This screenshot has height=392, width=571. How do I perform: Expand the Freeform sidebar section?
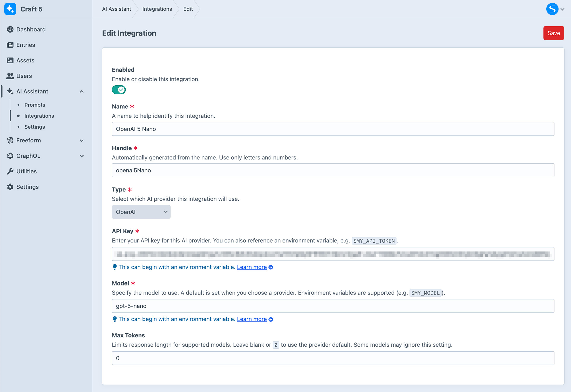tap(82, 141)
